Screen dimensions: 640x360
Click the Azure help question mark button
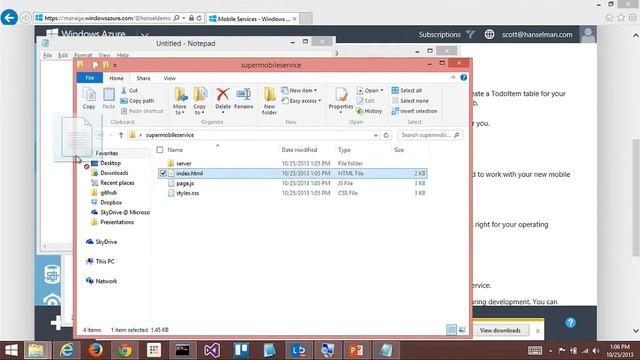click(571, 323)
